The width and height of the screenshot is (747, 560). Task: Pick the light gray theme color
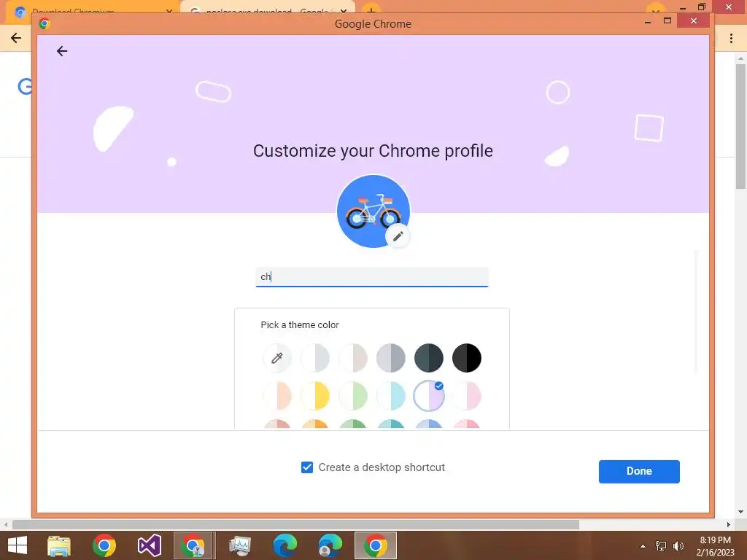[315, 357]
